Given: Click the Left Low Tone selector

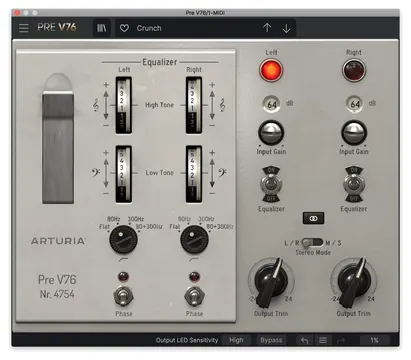Looking at the screenshot, I should 123,174.
